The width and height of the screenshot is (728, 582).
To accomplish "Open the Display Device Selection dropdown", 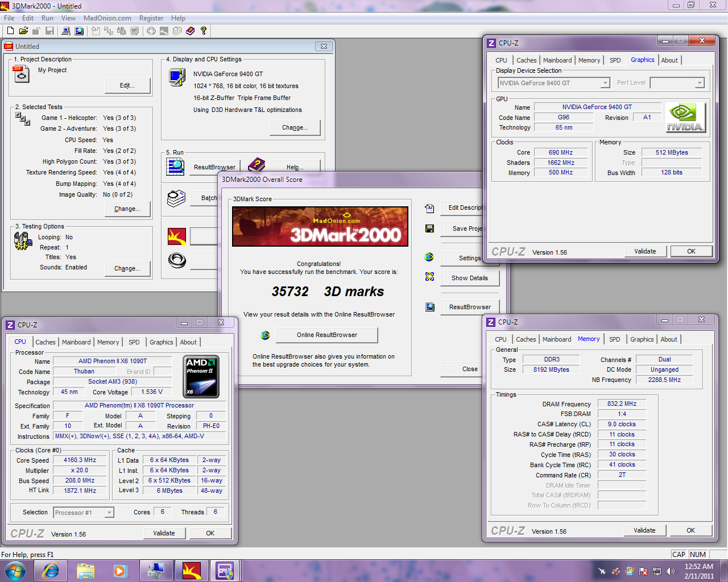I will [x=605, y=83].
